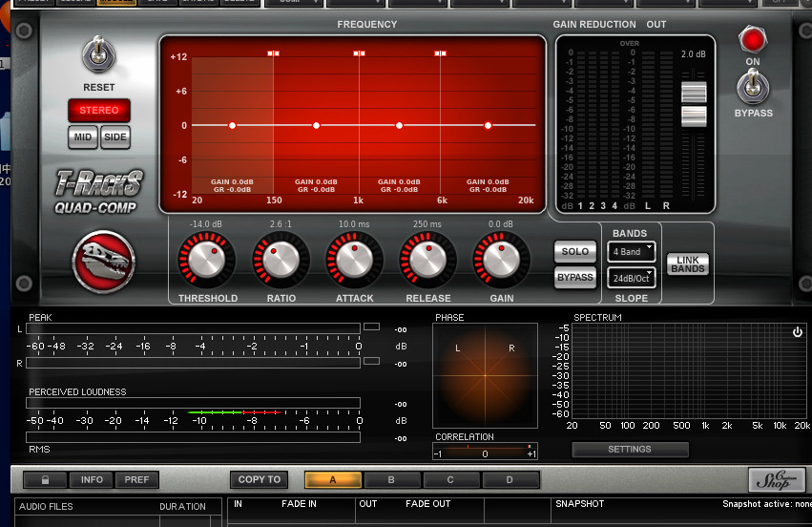The width and height of the screenshot is (812, 527).
Task: Click the 250 ms release value
Action: click(x=427, y=223)
